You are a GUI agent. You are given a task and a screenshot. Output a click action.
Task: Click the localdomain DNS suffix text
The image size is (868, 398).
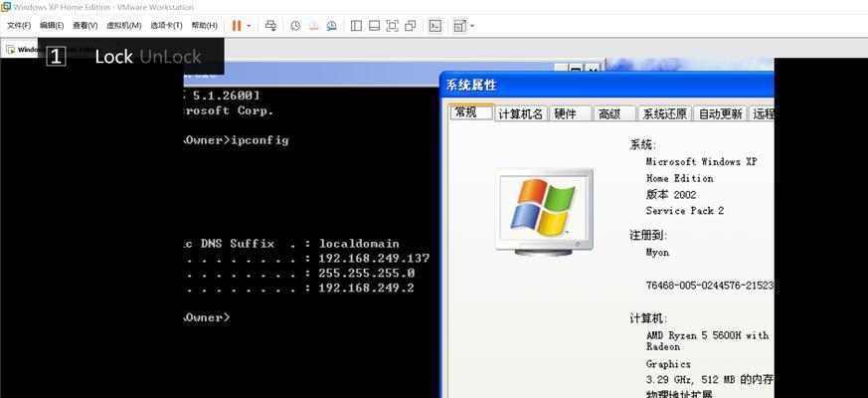click(359, 244)
